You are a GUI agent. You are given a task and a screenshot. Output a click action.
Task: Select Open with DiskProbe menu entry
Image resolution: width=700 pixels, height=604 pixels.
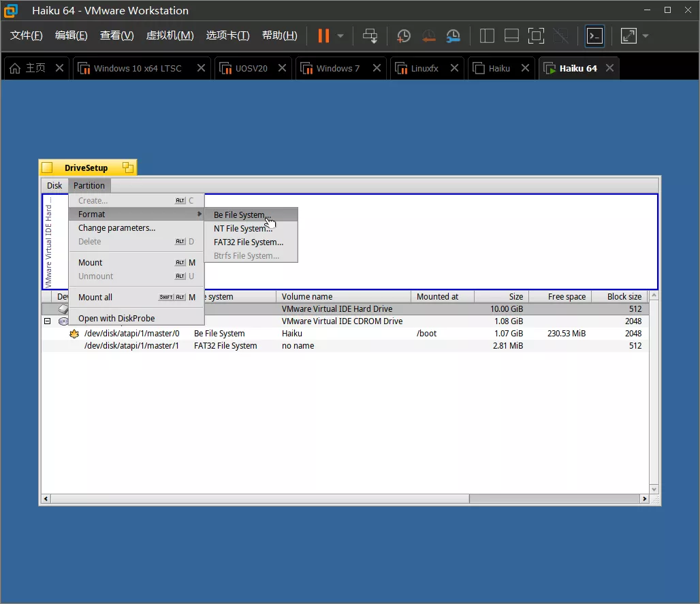(116, 319)
